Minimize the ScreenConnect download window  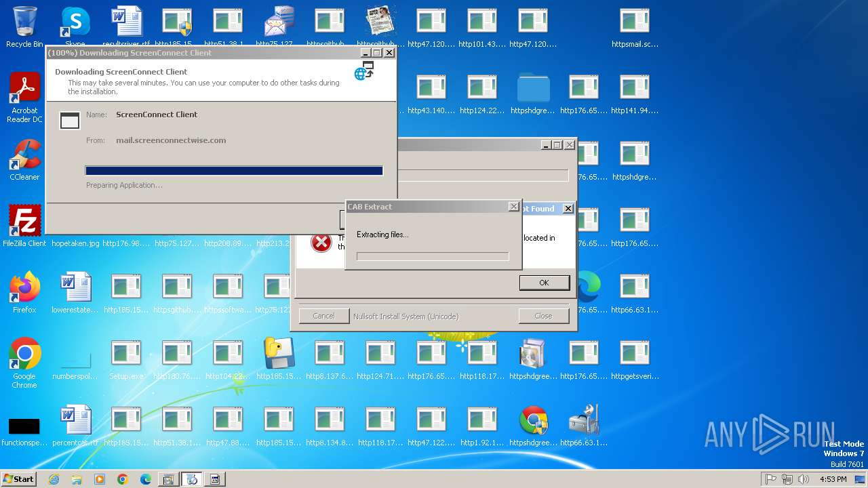point(365,53)
